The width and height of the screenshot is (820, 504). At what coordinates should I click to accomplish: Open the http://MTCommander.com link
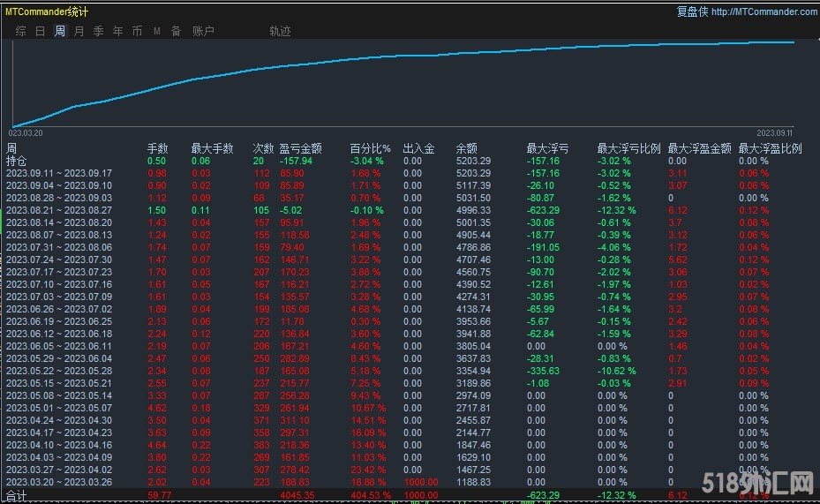click(x=764, y=11)
